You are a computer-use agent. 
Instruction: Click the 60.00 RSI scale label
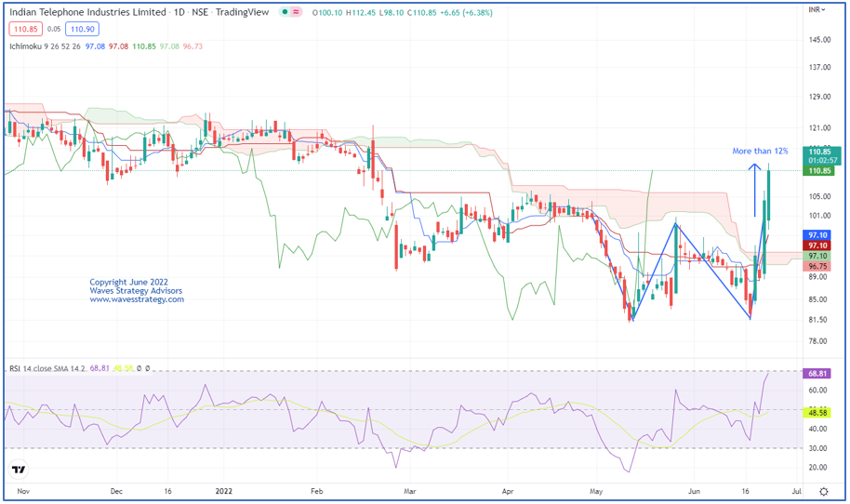click(x=817, y=391)
